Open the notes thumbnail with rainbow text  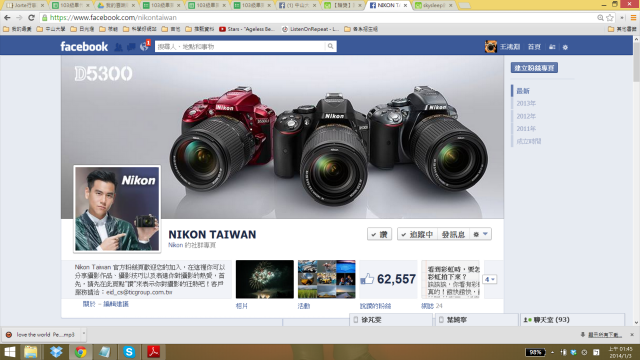pyautogui.click(x=451, y=279)
